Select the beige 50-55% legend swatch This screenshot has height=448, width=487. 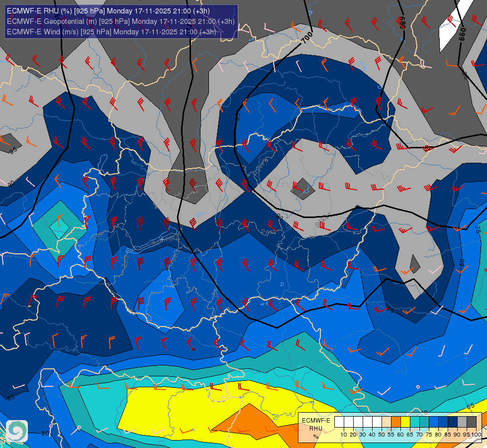coord(387,422)
